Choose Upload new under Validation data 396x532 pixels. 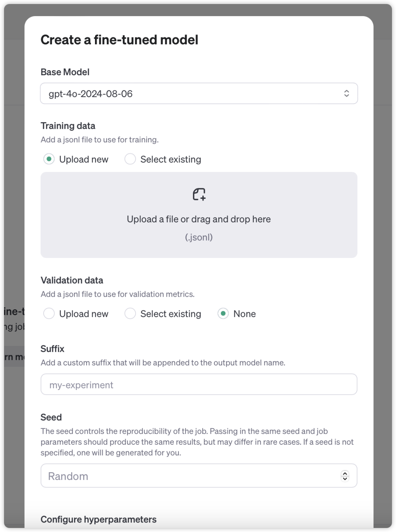(x=49, y=314)
